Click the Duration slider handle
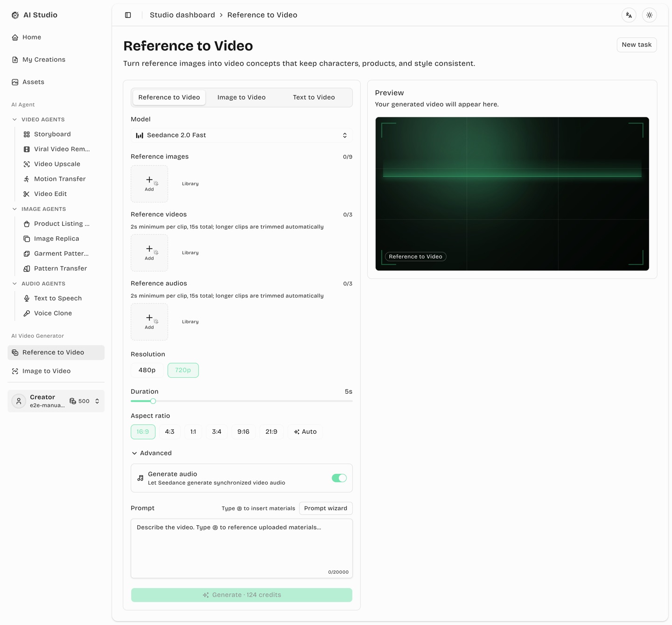Image resolution: width=672 pixels, height=625 pixels. (x=153, y=401)
